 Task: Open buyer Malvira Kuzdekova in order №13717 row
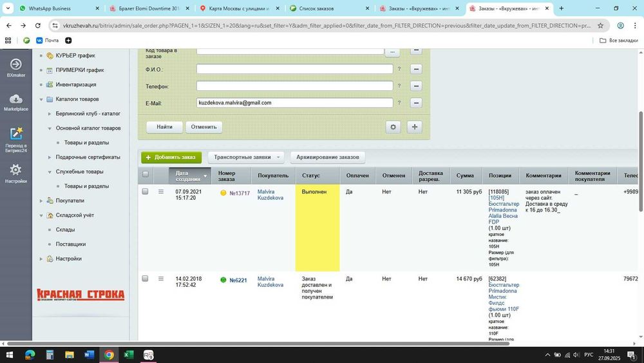point(270,195)
